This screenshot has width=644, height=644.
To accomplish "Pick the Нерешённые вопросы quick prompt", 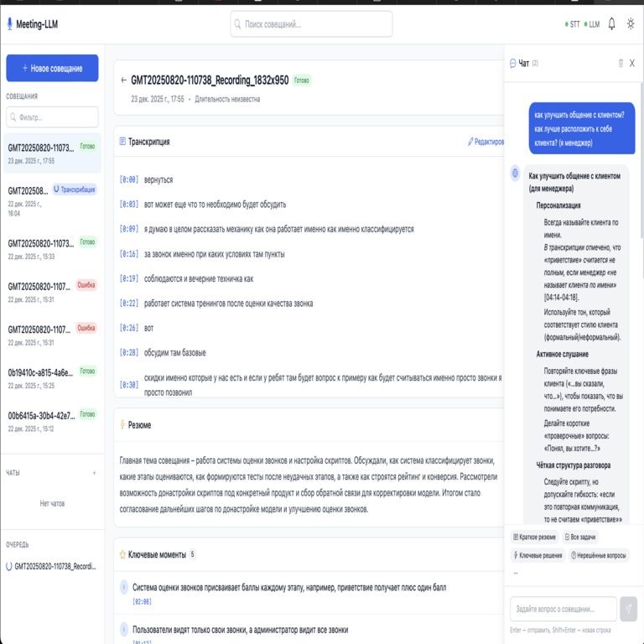I will tap(599, 555).
